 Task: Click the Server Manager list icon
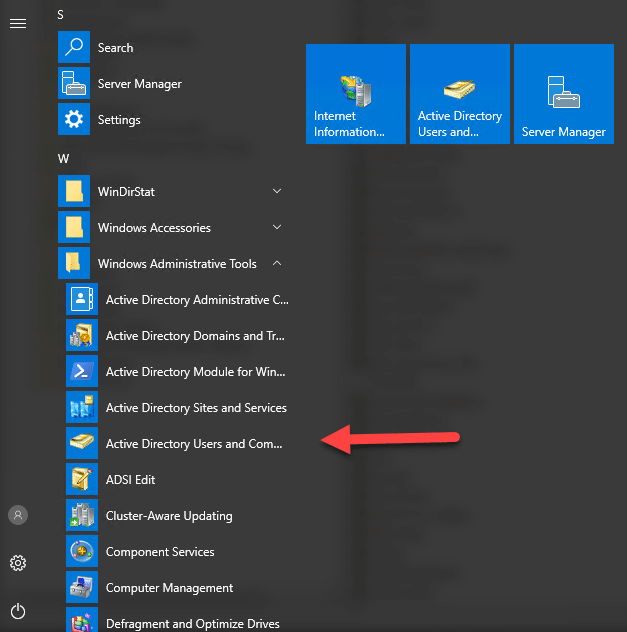74,83
